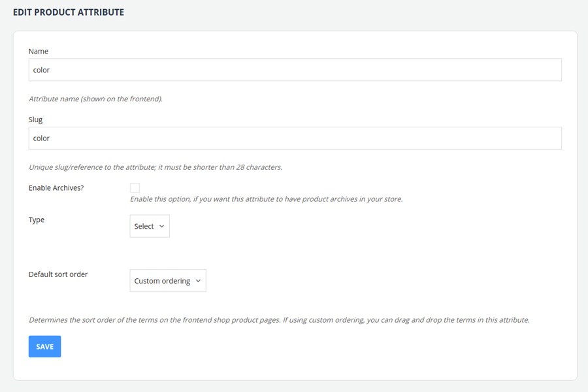Click the 'Default sort order' label
Image resolution: width=588 pixels, height=392 pixels.
tap(58, 274)
